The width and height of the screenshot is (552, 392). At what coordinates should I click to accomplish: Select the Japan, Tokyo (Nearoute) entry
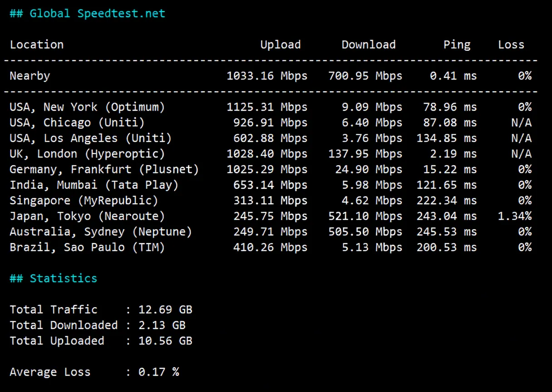click(87, 216)
